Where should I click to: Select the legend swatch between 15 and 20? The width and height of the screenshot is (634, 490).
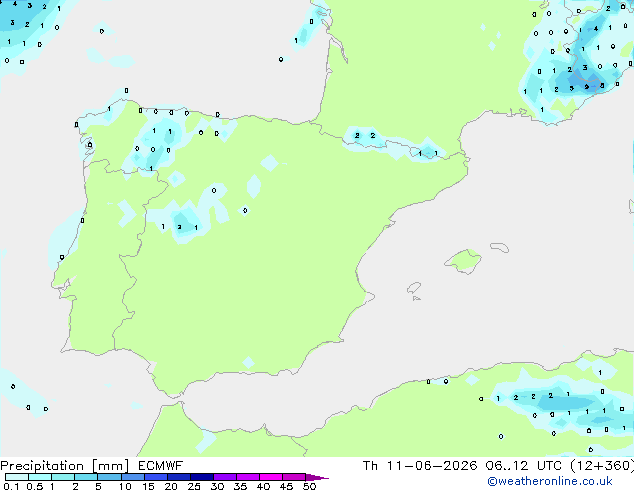point(155,477)
